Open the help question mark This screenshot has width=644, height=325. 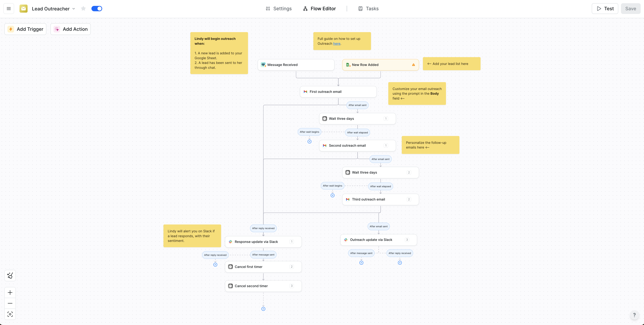(x=634, y=315)
